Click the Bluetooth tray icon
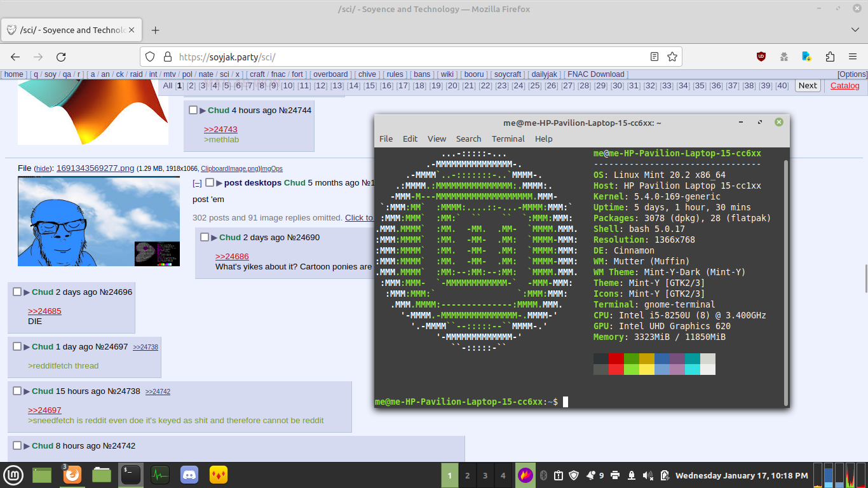The image size is (868, 488). (543, 475)
